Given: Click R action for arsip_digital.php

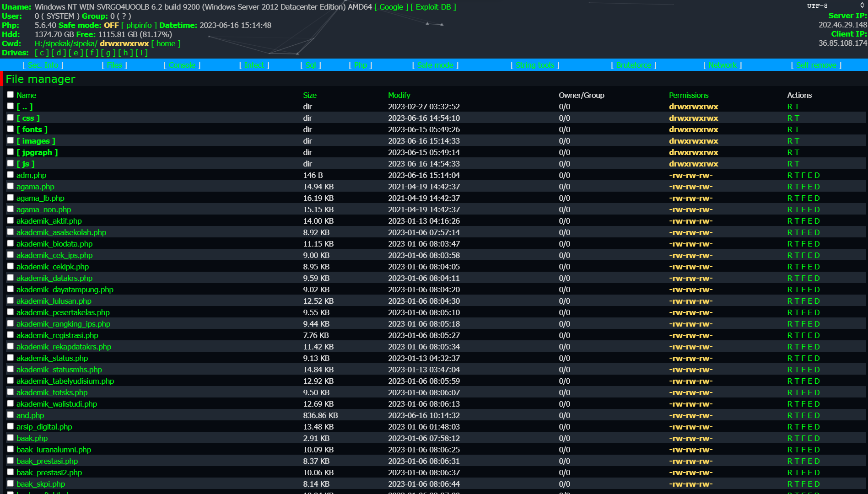Looking at the screenshot, I should point(790,427).
